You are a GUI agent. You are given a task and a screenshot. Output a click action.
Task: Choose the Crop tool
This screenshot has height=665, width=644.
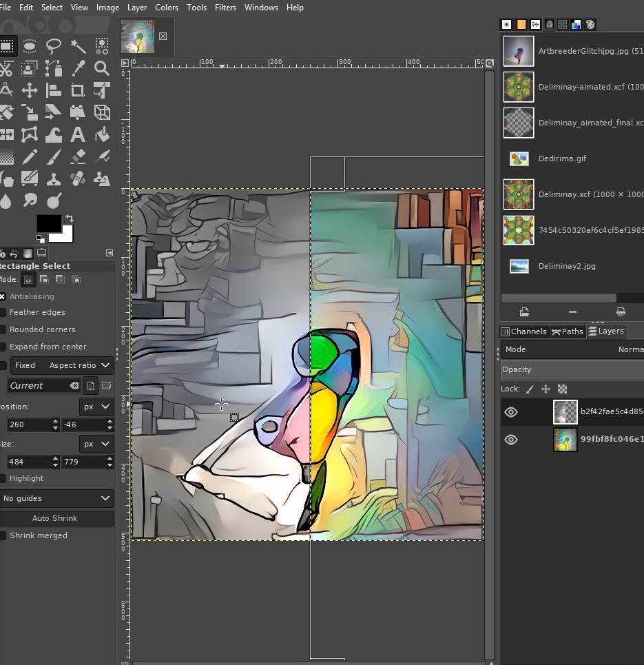click(78, 90)
